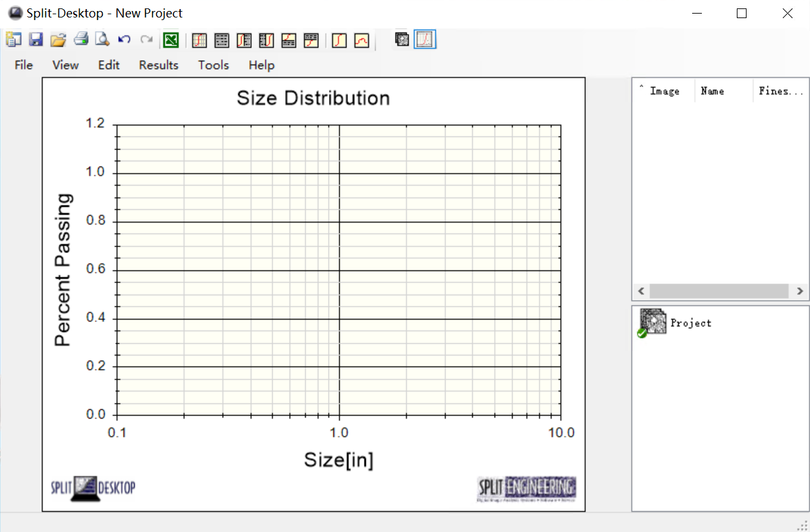Open the Help menu
810x532 pixels.
pyautogui.click(x=262, y=65)
